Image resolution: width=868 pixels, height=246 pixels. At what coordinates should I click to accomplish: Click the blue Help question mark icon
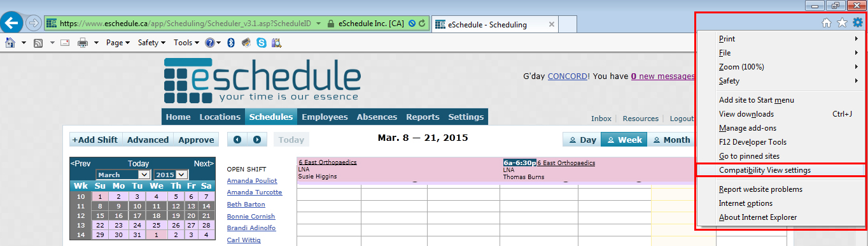209,43
